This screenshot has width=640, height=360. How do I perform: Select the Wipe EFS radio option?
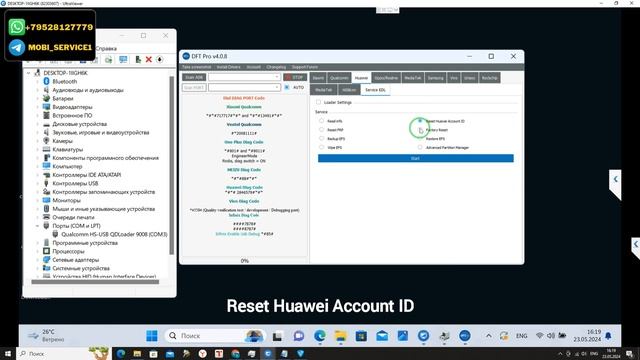[x=321, y=147]
